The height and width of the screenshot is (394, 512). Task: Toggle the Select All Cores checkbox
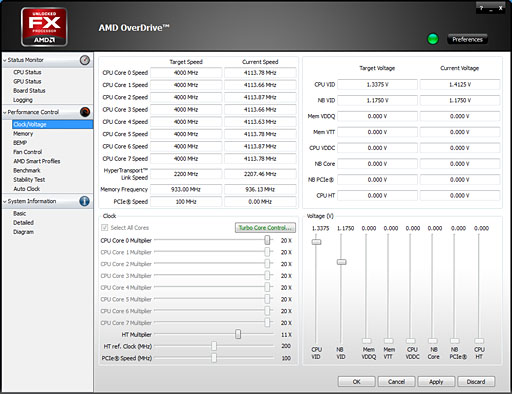click(104, 228)
